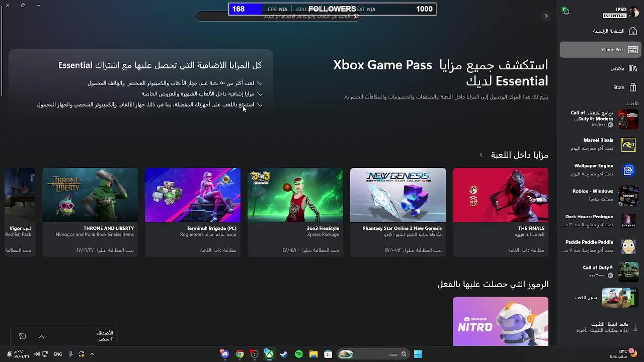Expand friends panel with up chevron
The image size is (644, 362).
click(x=41, y=337)
